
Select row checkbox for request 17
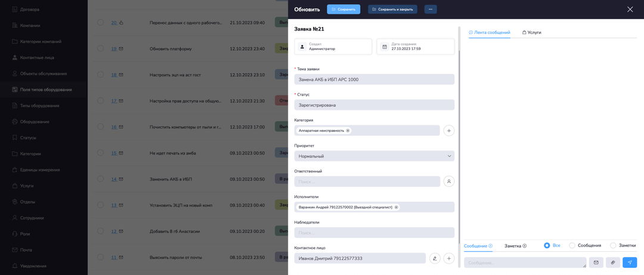(101, 101)
